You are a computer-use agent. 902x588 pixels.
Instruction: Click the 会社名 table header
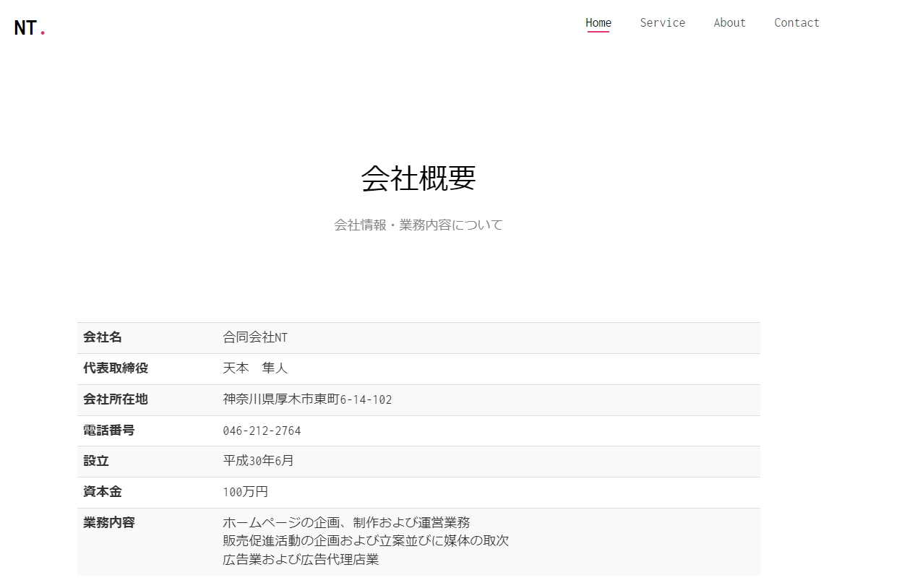coord(103,337)
